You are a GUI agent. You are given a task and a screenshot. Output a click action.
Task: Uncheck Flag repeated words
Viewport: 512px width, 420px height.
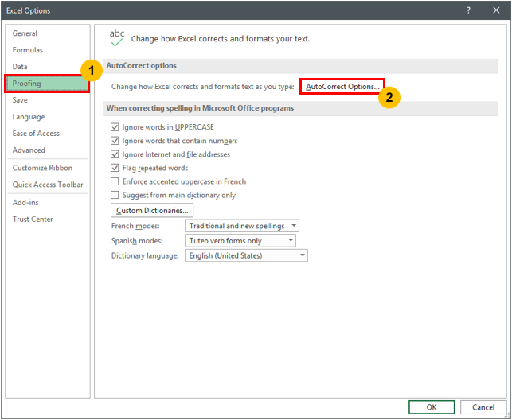tap(115, 168)
